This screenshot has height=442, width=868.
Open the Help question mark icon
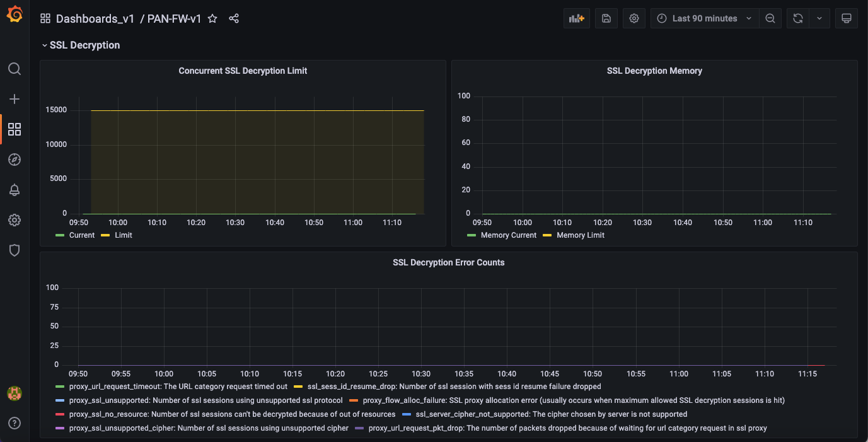click(x=14, y=423)
